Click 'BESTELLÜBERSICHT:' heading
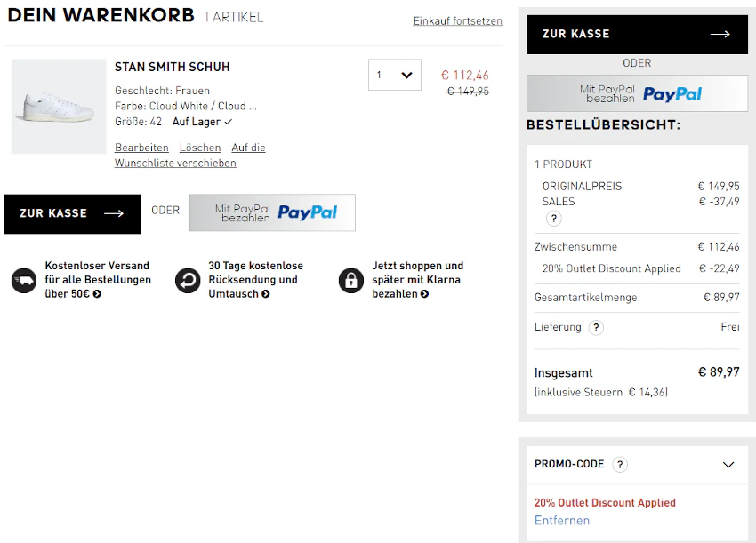756x543 pixels. tap(603, 124)
